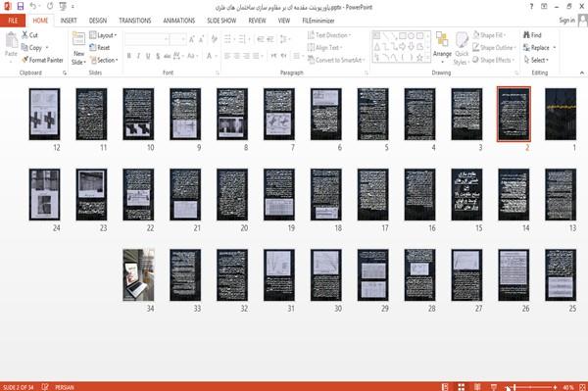Image resolution: width=588 pixels, height=391 pixels.
Task: Switch to the TRANSITIONS tab
Action: pos(135,21)
